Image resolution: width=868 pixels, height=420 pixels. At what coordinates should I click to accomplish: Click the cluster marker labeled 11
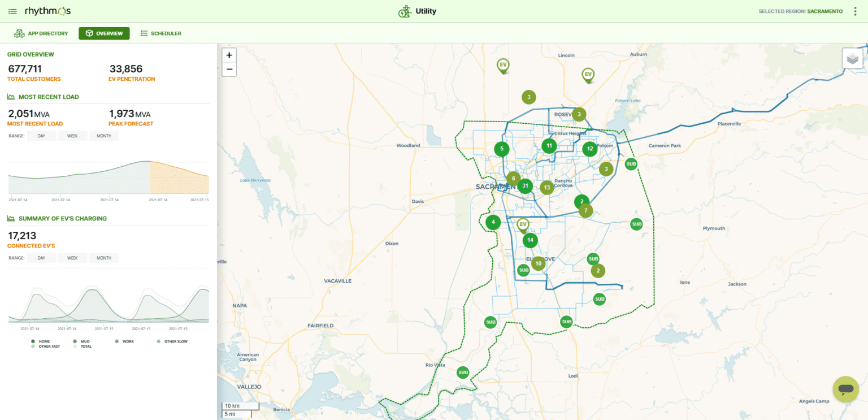[549, 146]
